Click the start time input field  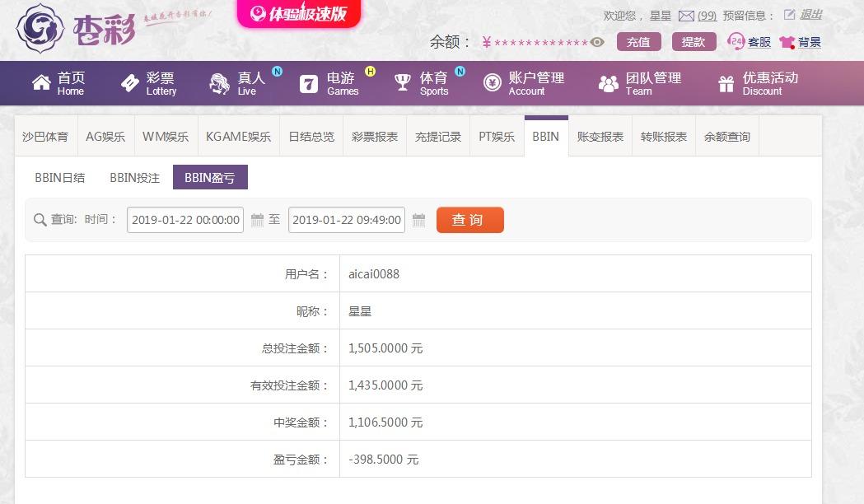(185, 220)
